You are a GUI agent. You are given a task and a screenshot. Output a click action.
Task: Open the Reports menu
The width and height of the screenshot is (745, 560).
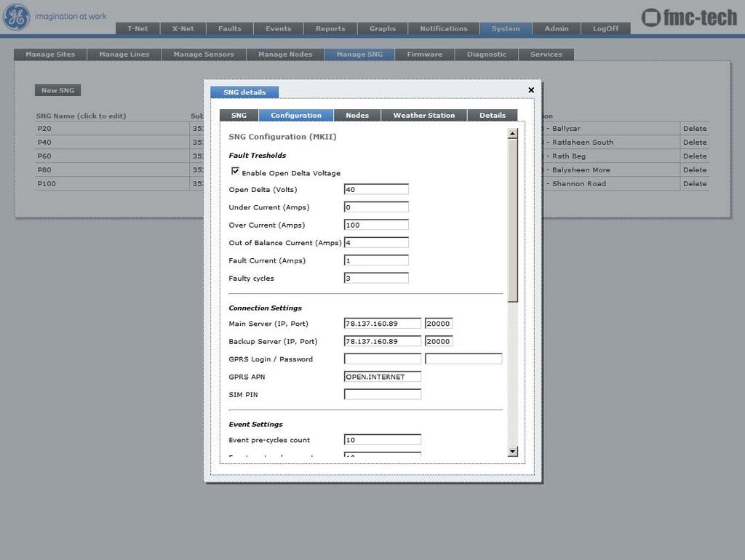[x=330, y=28]
